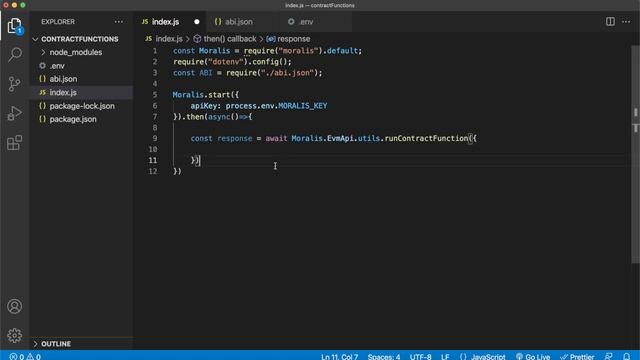This screenshot has width=640, height=360.
Task: Expand the node_modules folder
Action: (x=76, y=52)
